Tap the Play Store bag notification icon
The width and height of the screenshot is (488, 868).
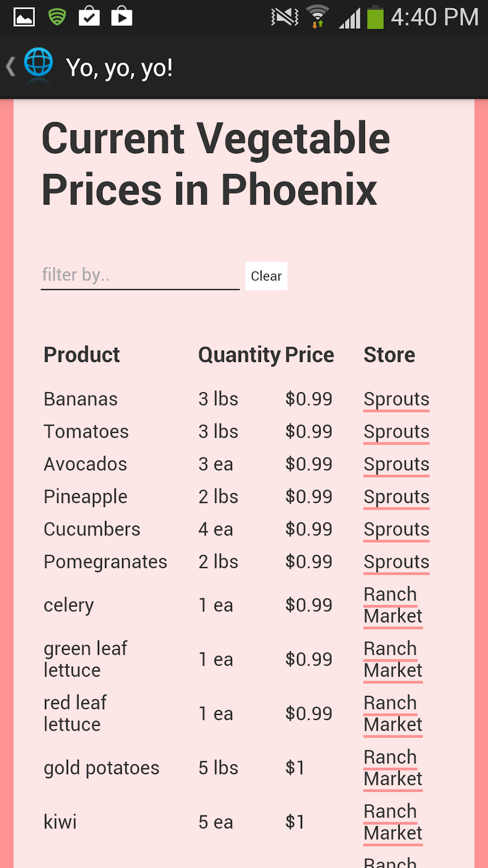[x=122, y=17]
